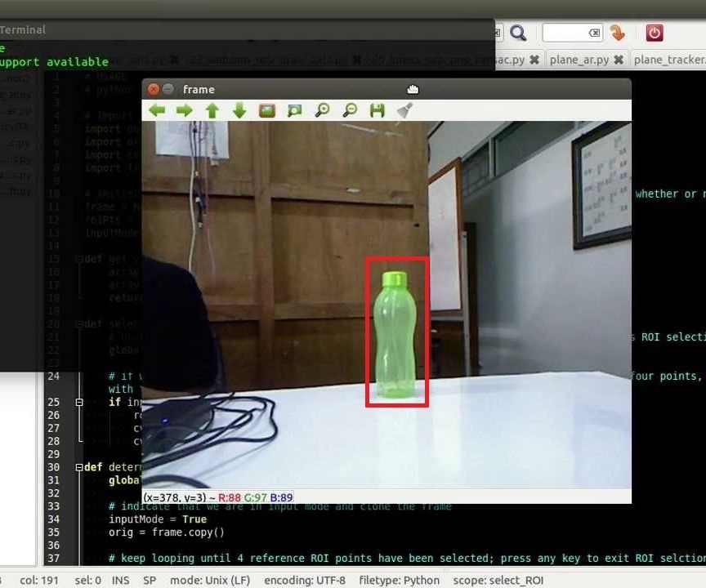Reset zoom using the image icon in frame toolbar
This screenshot has height=588, width=706.
click(x=266, y=109)
